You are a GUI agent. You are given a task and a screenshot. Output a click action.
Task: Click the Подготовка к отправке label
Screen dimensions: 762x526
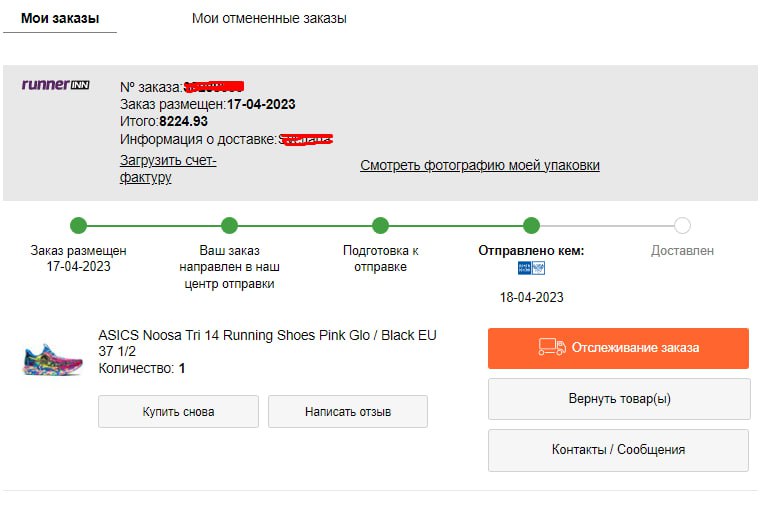(381, 259)
